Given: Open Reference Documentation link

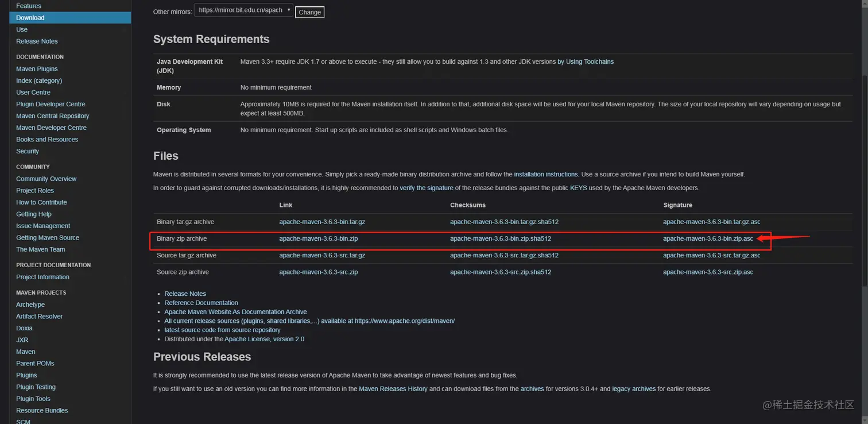Looking at the screenshot, I should pyautogui.click(x=201, y=303).
